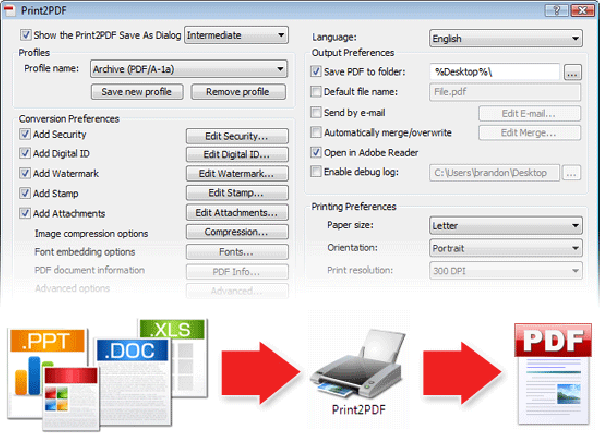Screen dimensions: 600x436
Task: Open Compression options button
Action: [x=237, y=232]
